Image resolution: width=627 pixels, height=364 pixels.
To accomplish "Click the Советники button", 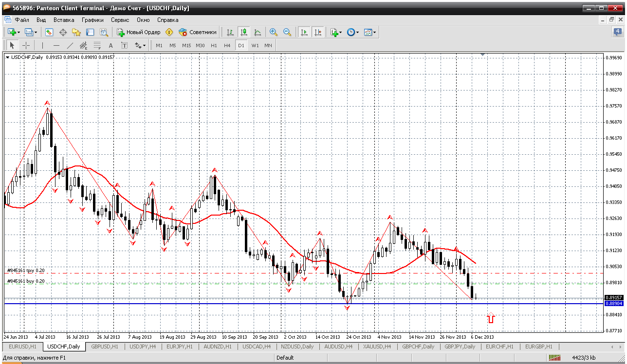I will tap(198, 32).
